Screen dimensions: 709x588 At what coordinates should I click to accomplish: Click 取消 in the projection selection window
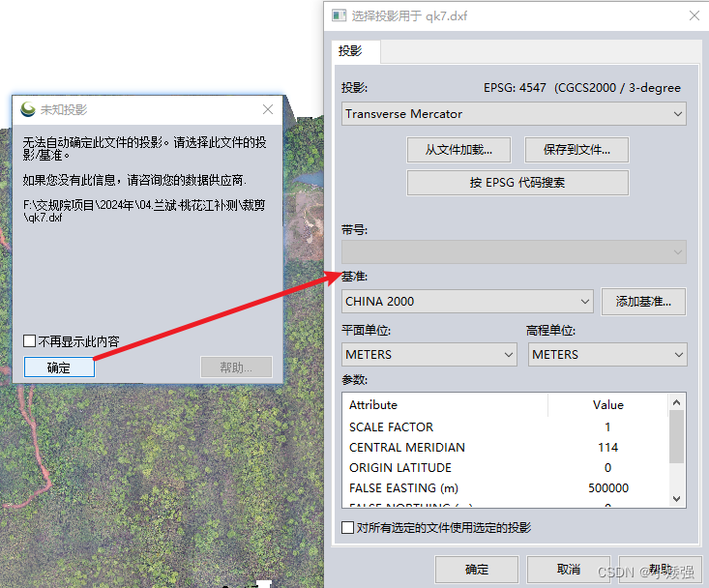click(569, 569)
